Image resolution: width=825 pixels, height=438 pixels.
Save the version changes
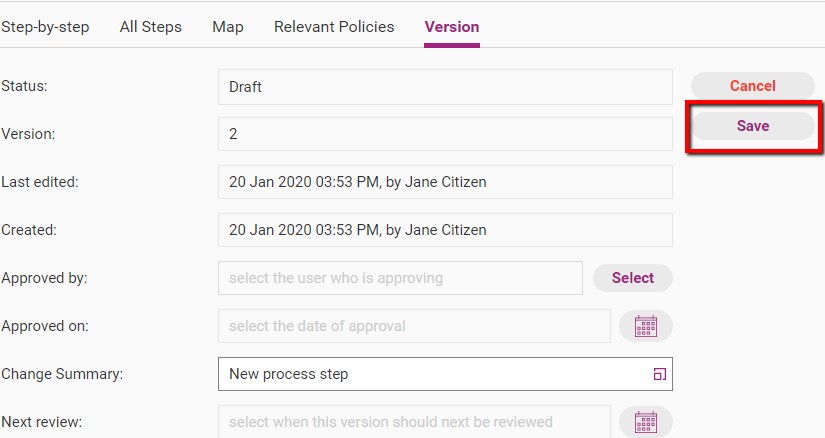[x=752, y=126]
